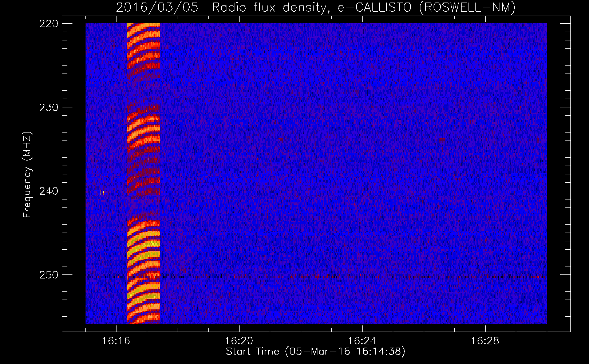Viewport: 589px width, 364px height.
Task: Click the 240 frequency axis label
Action: pyautogui.click(x=48, y=191)
